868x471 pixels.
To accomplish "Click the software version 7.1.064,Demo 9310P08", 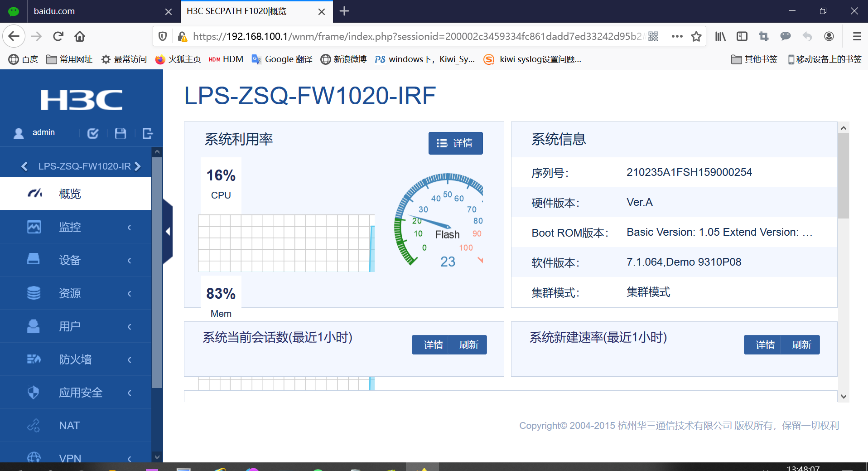I will tap(684, 262).
